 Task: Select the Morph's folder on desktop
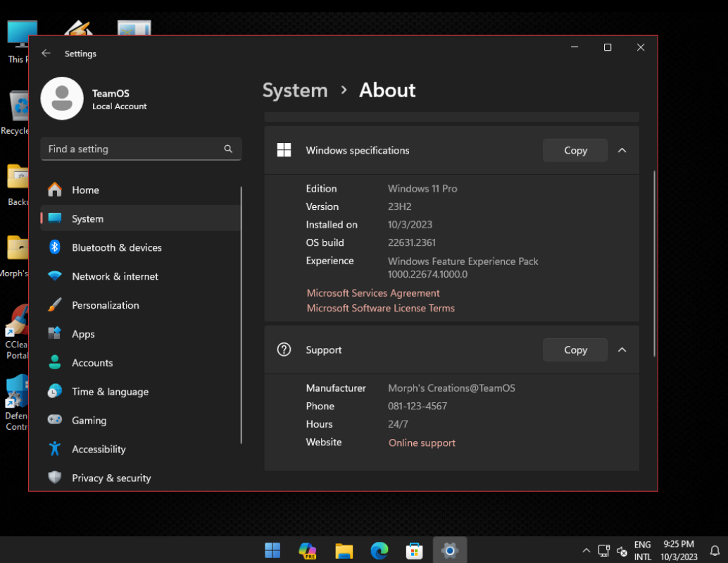pyautogui.click(x=15, y=256)
